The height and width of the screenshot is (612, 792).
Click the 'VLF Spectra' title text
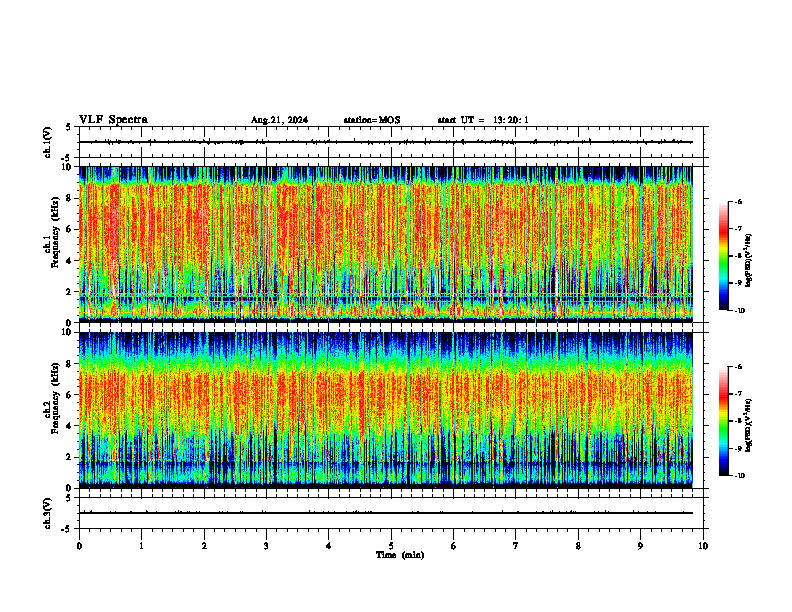point(114,120)
